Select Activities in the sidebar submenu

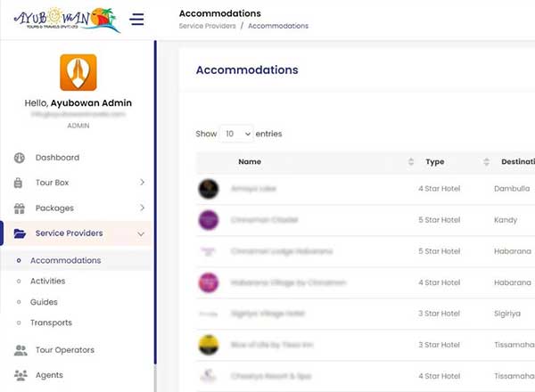[47, 282]
